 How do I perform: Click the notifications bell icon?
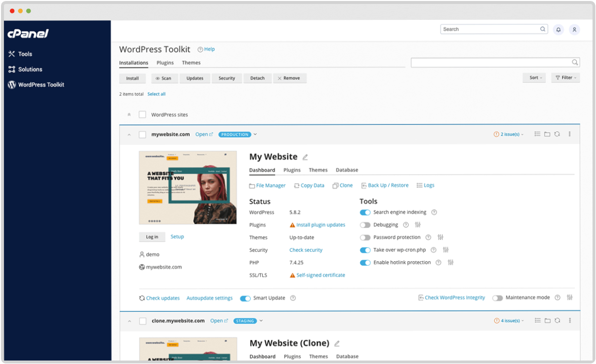click(558, 30)
